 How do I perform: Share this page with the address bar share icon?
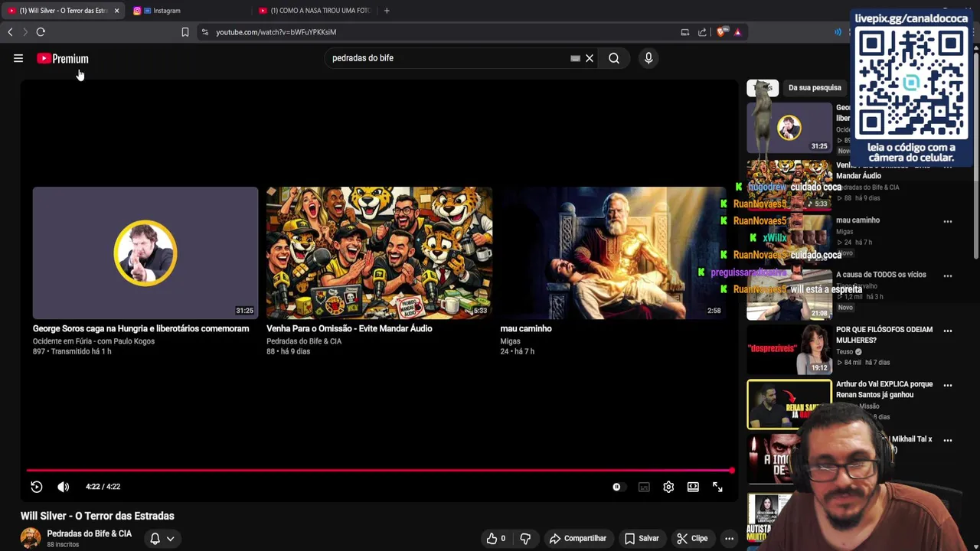pyautogui.click(x=702, y=32)
